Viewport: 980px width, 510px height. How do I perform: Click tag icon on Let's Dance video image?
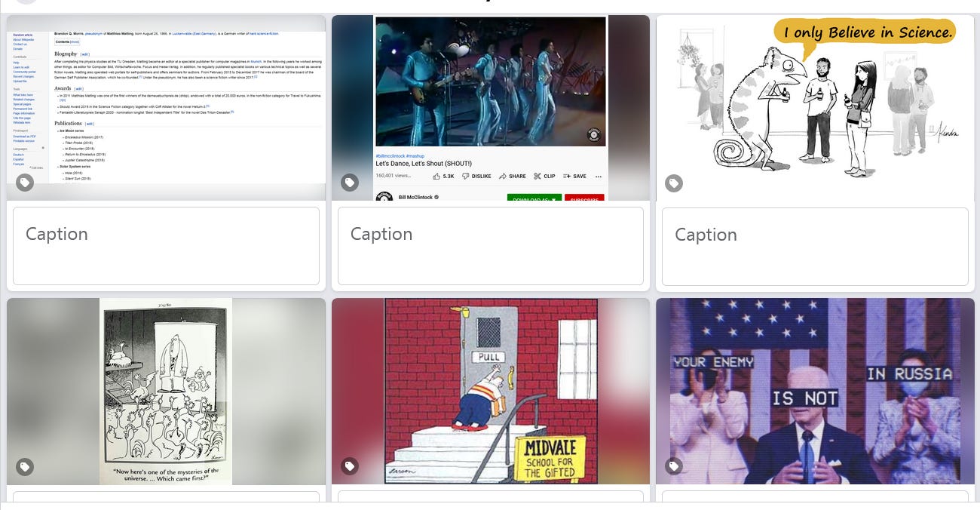coord(350,183)
